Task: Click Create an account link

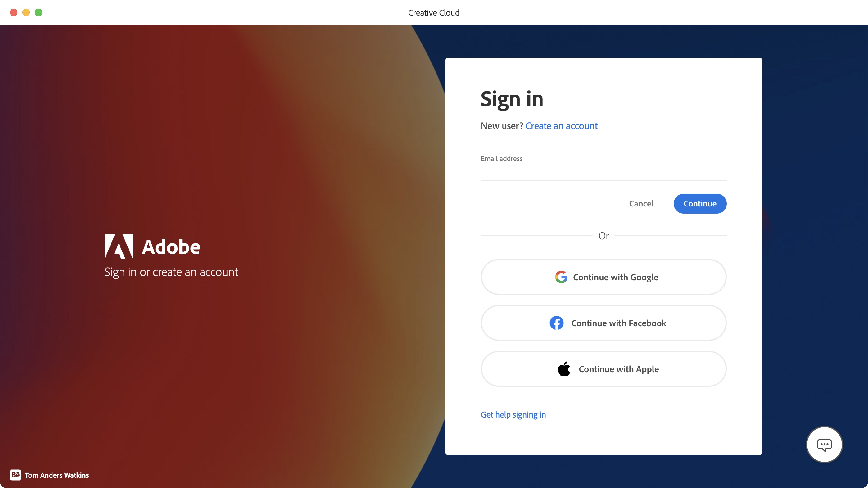Action: click(x=561, y=126)
